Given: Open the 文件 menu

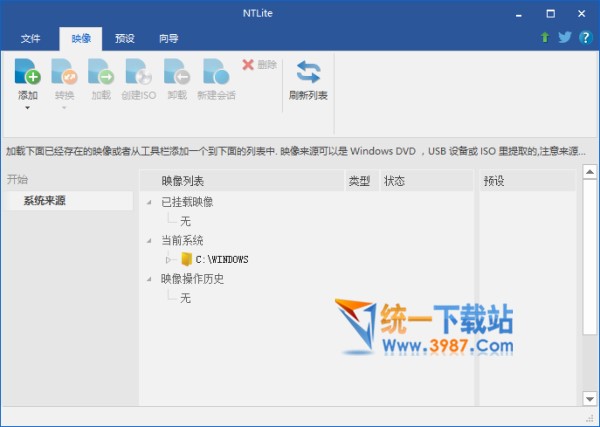Looking at the screenshot, I should tap(30, 38).
